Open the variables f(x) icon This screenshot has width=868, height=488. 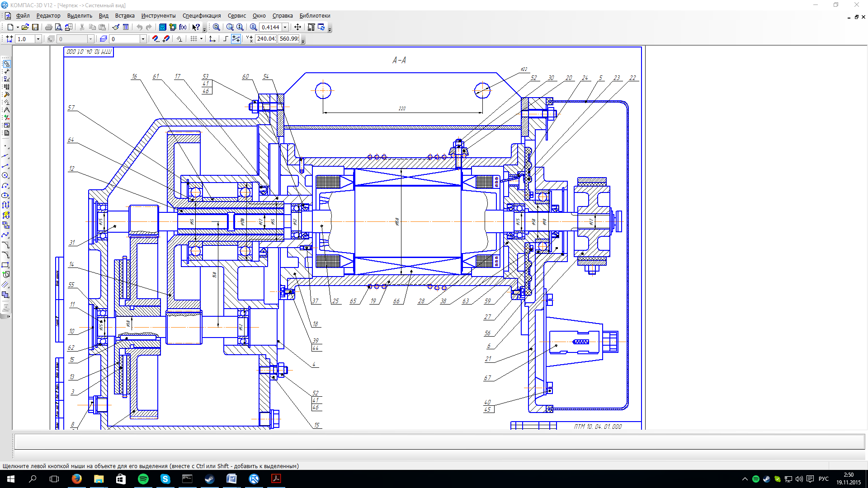click(x=183, y=27)
